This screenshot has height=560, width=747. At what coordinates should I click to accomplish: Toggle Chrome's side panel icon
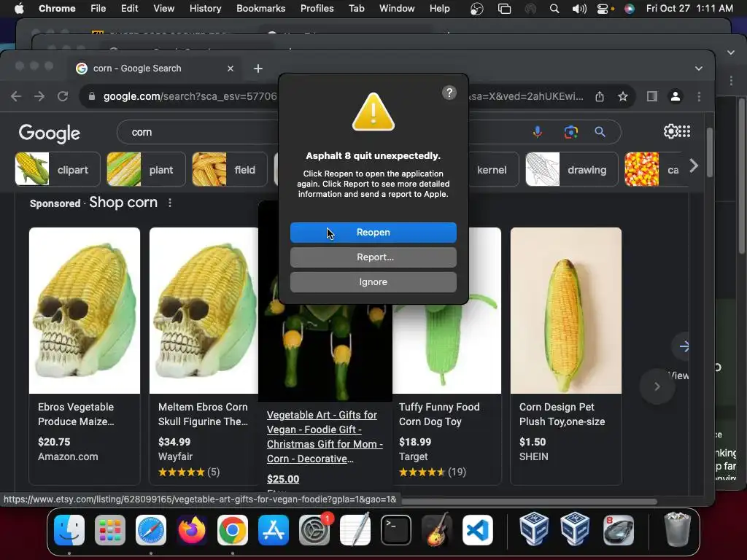tap(651, 97)
